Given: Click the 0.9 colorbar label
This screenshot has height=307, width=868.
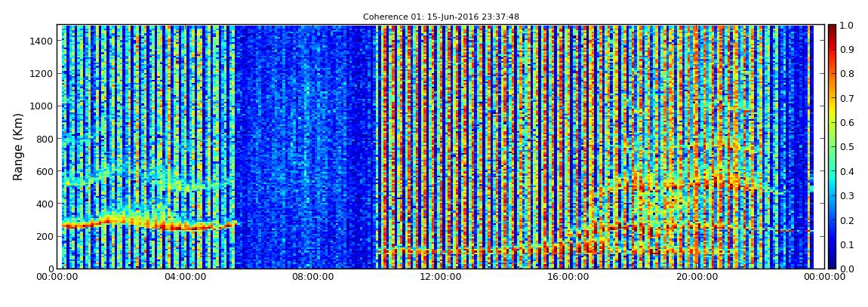Looking at the screenshot, I should click(x=846, y=50).
